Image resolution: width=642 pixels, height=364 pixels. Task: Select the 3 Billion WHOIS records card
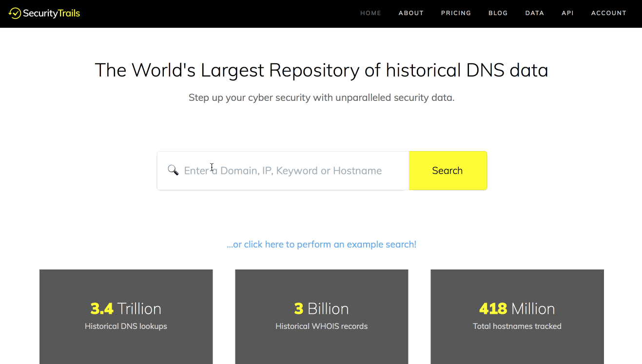(321, 317)
